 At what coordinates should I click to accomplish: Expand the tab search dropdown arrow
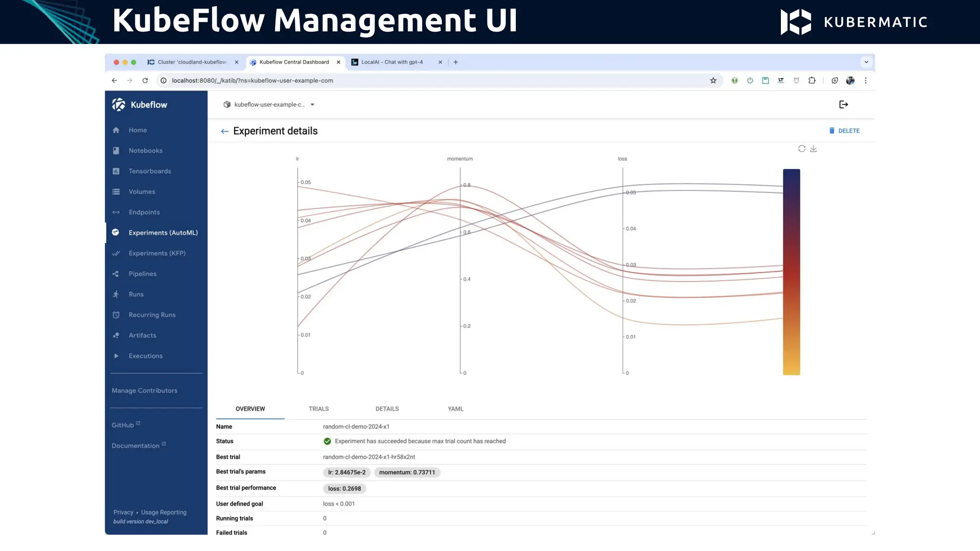pyautogui.click(x=866, y=62)
